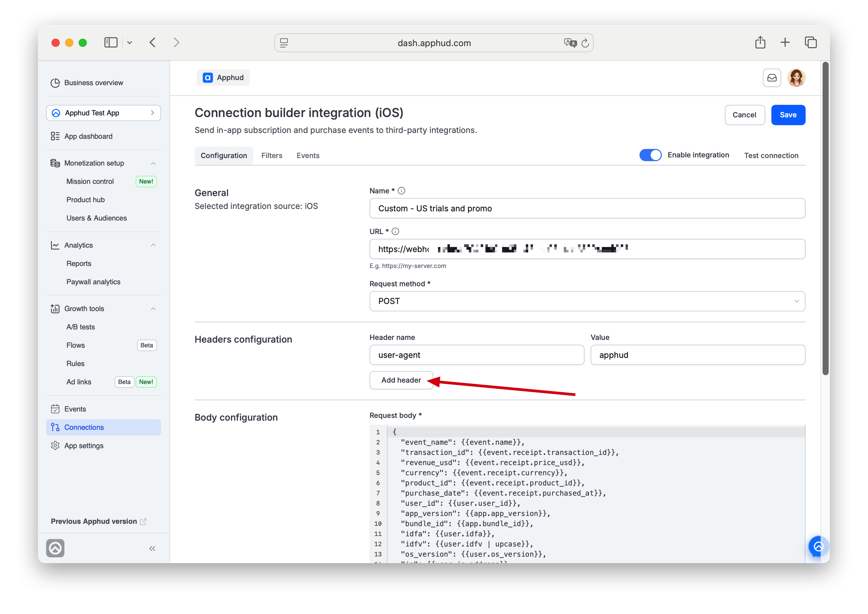Open Previous Apphud version link
Screen dimensions: 868x614
(x=99, y=521)
